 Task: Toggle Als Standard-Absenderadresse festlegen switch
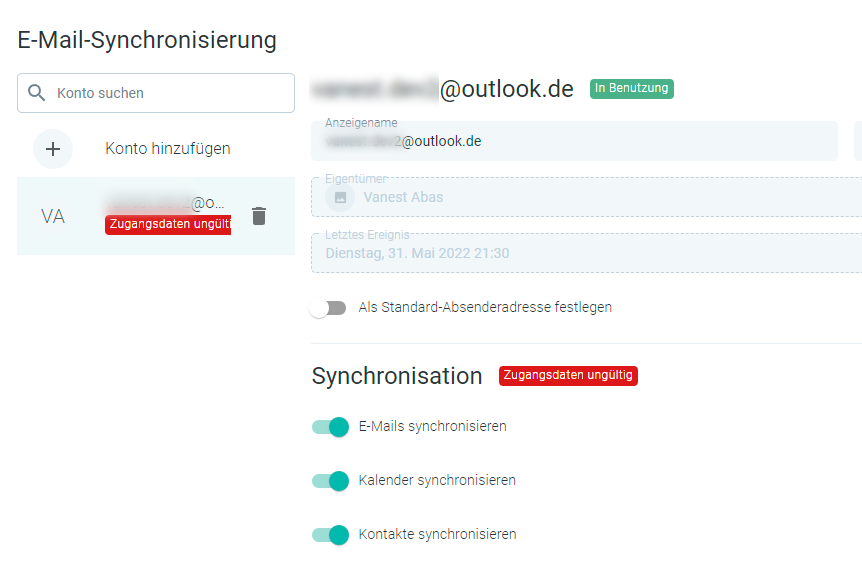tap(328, 308)
